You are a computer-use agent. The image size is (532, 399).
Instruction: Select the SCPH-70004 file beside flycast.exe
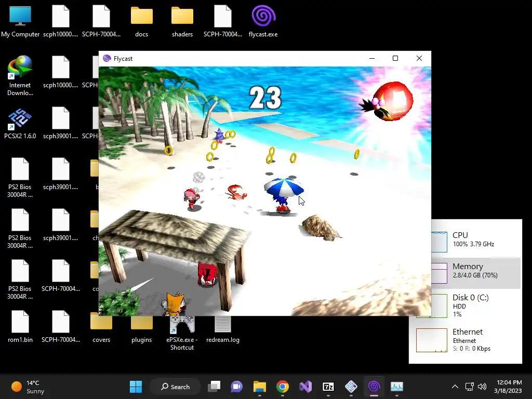(222, 21)
